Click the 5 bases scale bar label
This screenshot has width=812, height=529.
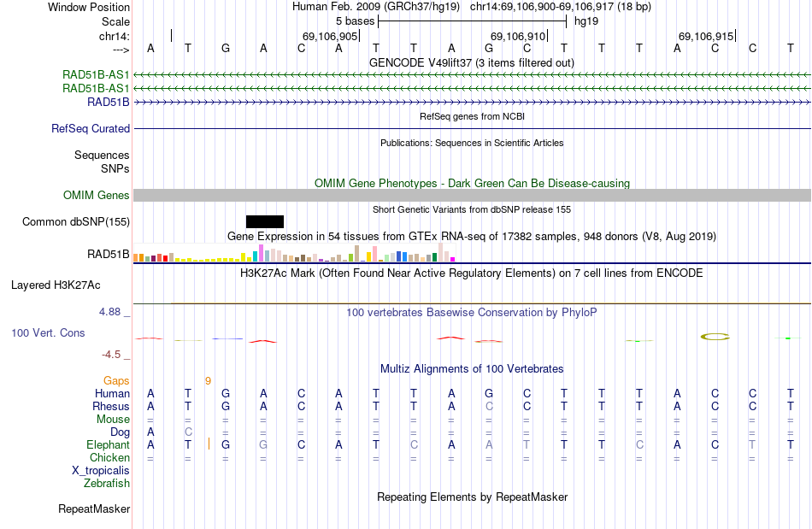point(355,21)
